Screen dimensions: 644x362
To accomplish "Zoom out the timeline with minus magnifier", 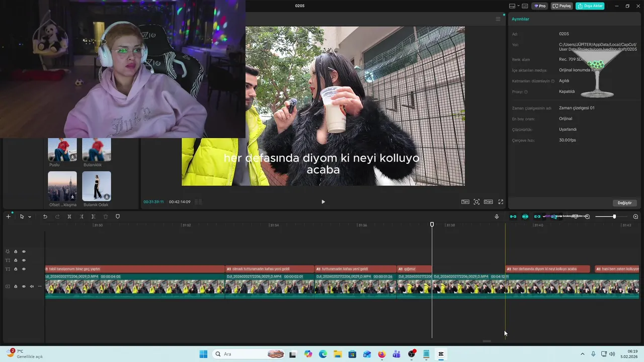I will tap(587, 217).
